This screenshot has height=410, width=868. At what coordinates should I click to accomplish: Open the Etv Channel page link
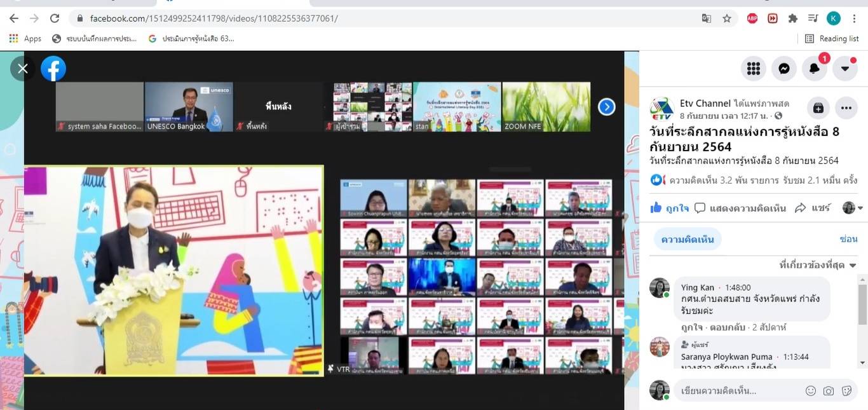705,102
